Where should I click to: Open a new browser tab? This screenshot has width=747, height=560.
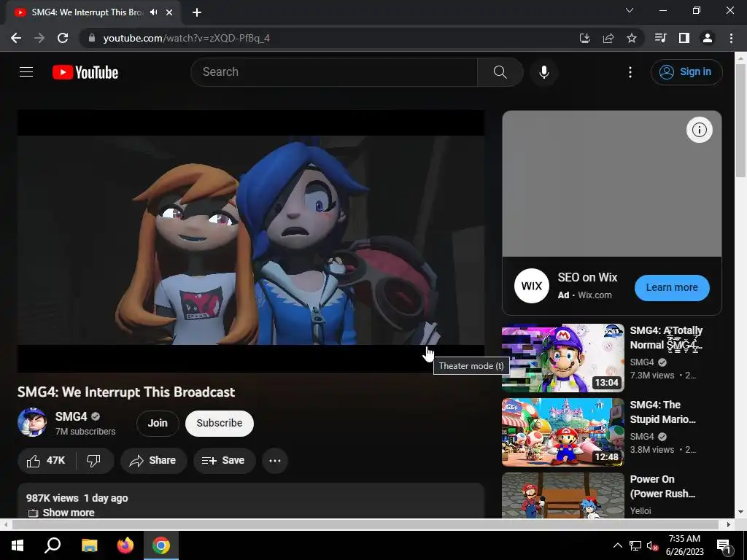[197, 12]
